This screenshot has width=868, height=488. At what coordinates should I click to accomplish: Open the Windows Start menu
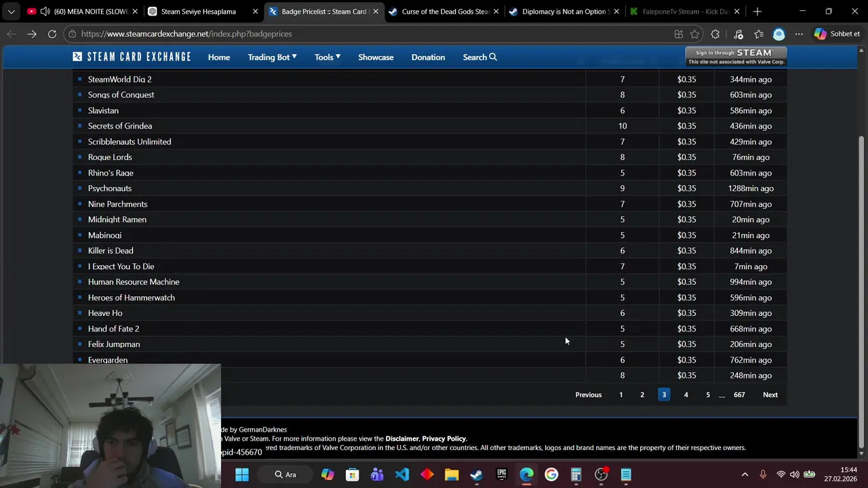[242, 474]
